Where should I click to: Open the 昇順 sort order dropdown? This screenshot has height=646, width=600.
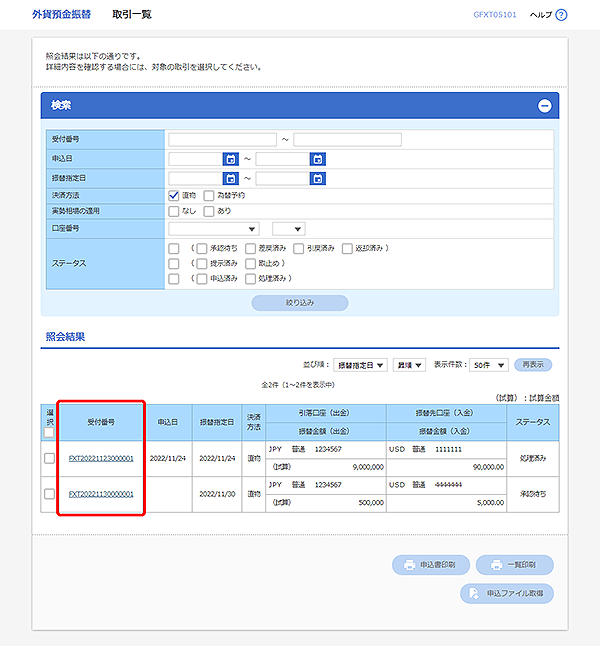pyautogui.click(x=409, y=365)
